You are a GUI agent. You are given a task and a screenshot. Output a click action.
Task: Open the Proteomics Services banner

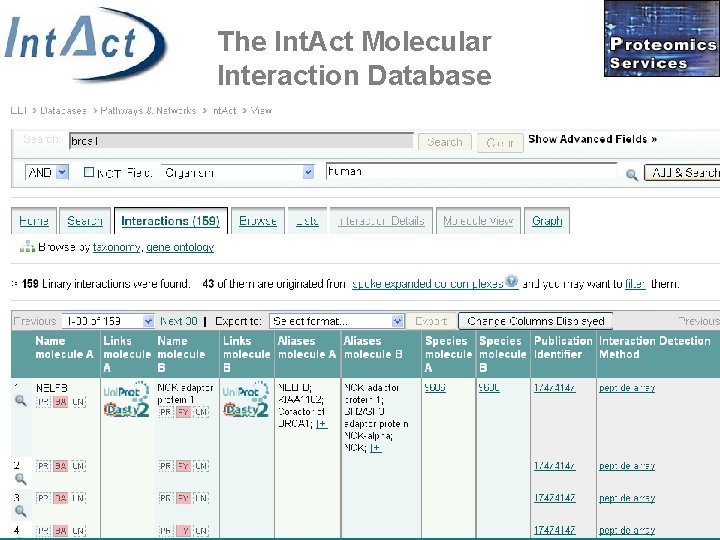coord(662,39)
